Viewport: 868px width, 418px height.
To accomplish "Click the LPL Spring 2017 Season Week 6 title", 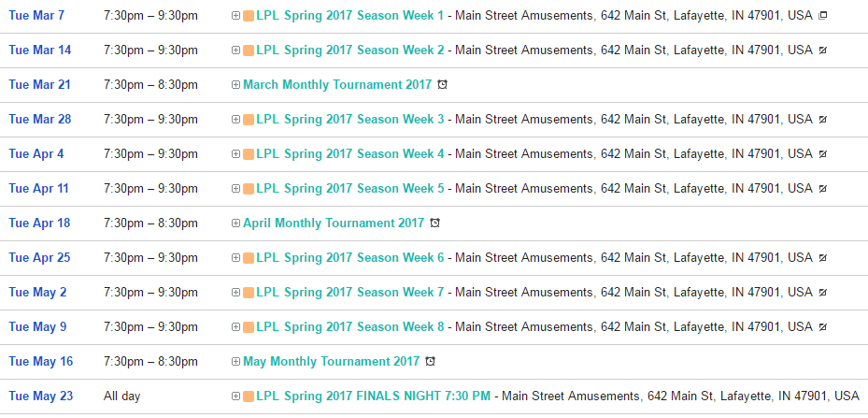I will pos(349,257).
